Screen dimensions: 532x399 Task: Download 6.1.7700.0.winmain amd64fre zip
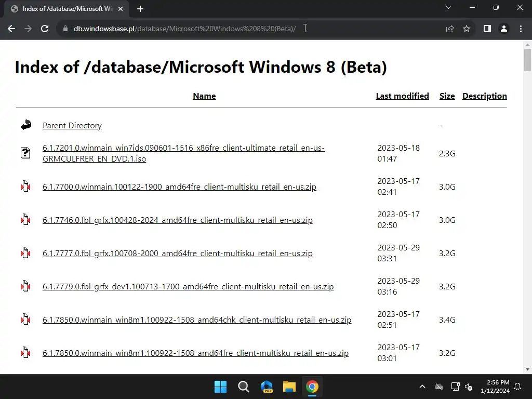tap(179, 187)
